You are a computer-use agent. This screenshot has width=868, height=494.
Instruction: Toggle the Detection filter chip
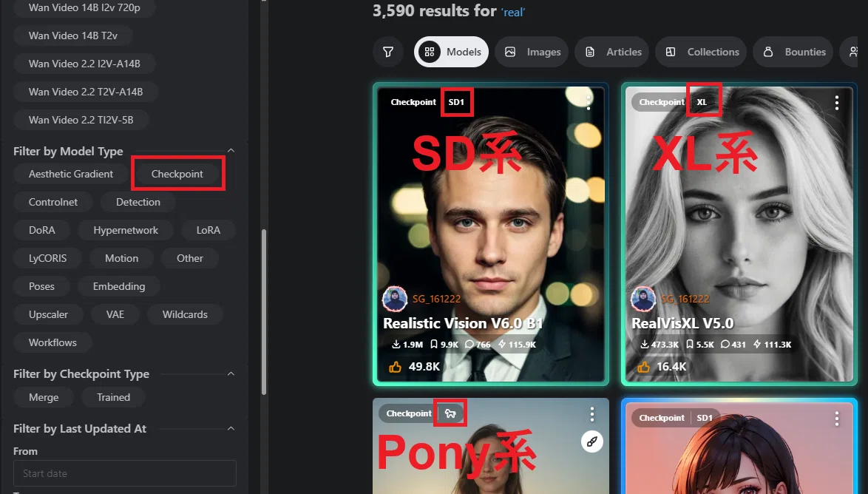[138, 202]
